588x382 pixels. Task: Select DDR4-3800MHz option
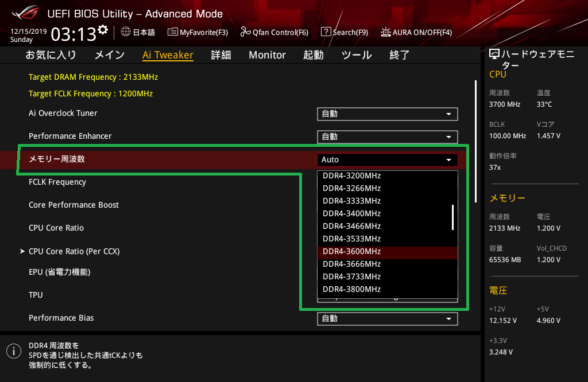click(x=388, y=290)
